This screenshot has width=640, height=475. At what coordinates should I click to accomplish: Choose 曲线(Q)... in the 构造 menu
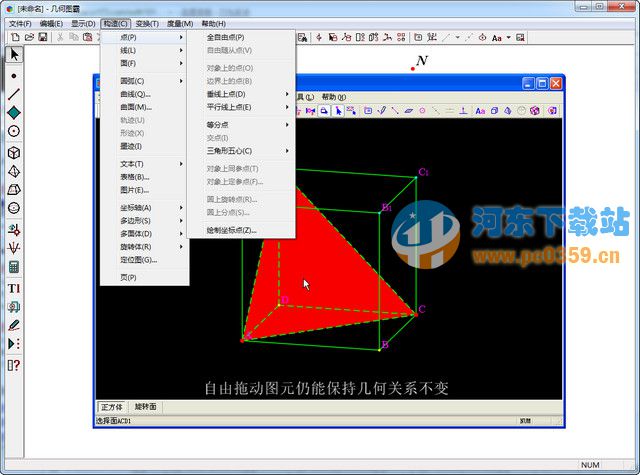(x=144, y=94)
